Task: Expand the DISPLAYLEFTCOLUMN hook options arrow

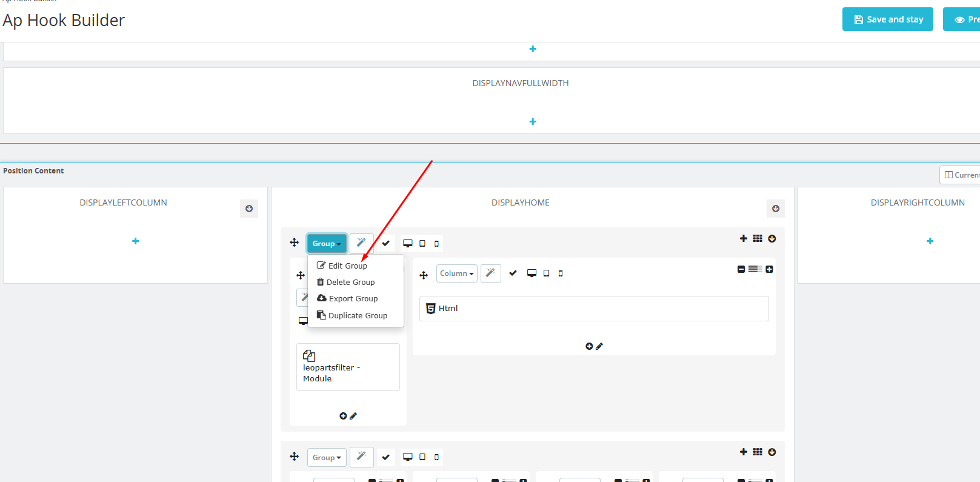Action: coord(249,209)
